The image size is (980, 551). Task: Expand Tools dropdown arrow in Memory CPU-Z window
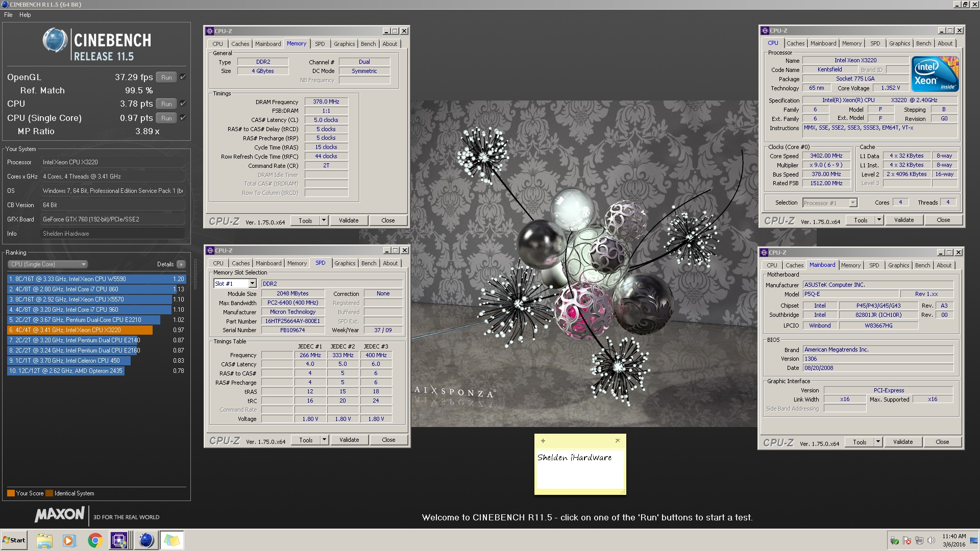coord(324,220)
